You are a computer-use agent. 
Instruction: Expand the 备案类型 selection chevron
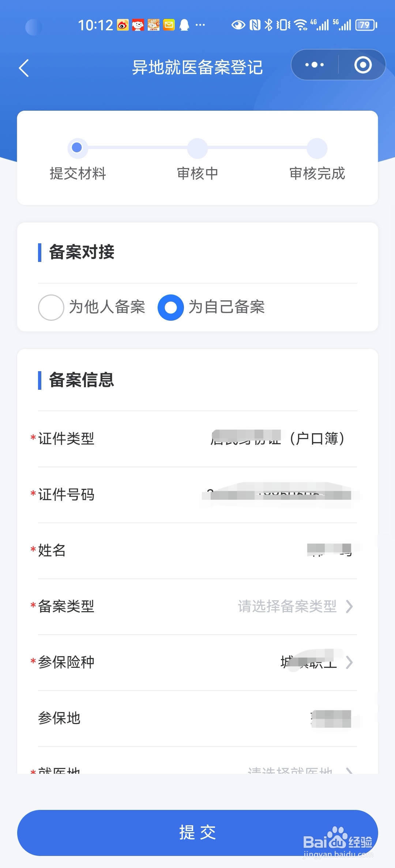pyautogui.click(x=349, y=606)
